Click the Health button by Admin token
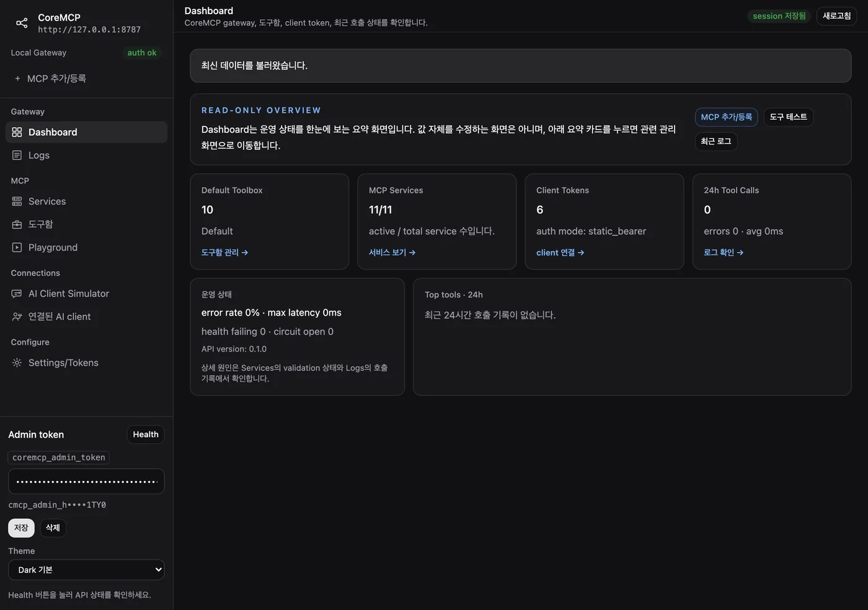868x610 pixels. (x=146, y=435)
